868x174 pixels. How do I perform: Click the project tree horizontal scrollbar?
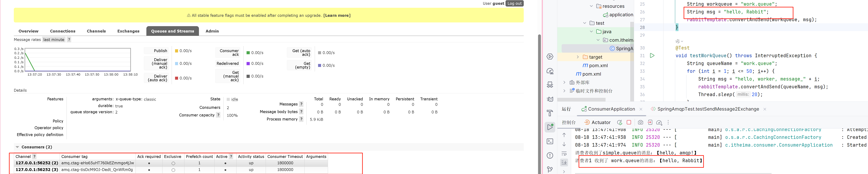pos(581,100)
